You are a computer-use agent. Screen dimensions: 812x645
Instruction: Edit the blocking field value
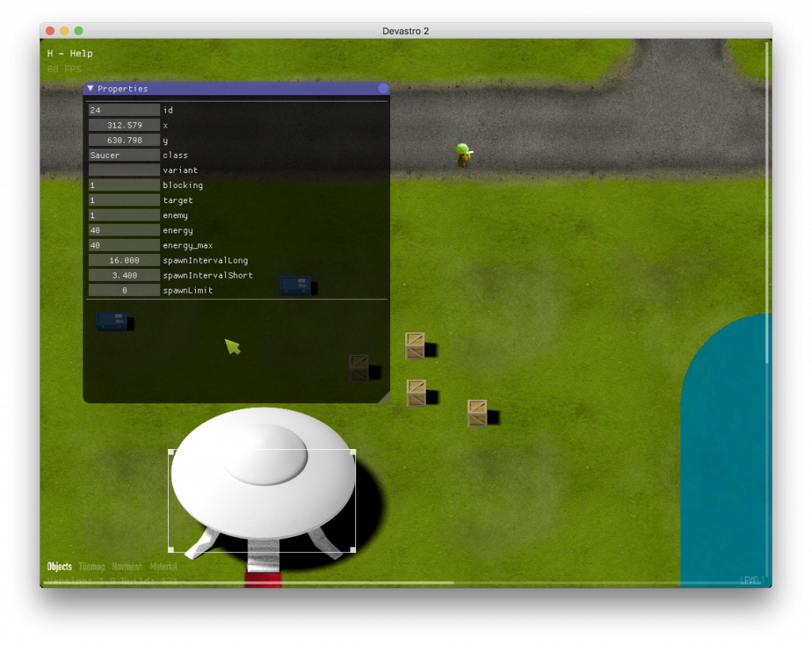124,185
